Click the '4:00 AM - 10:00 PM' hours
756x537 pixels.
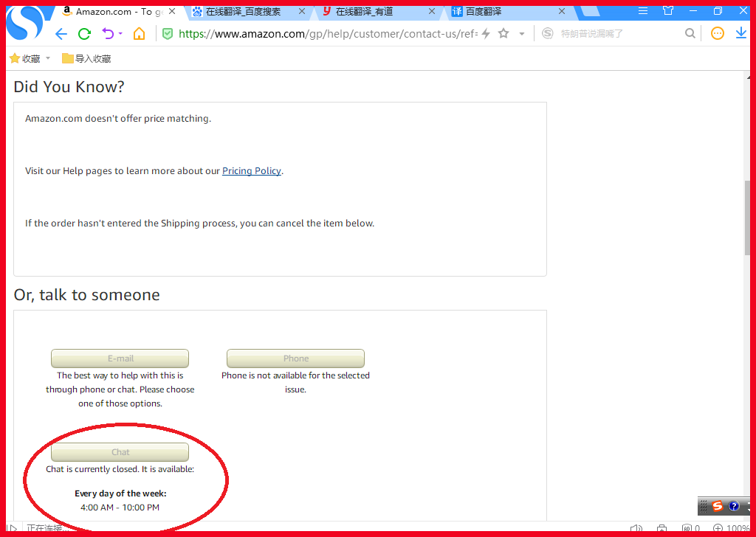coord(120,507)
